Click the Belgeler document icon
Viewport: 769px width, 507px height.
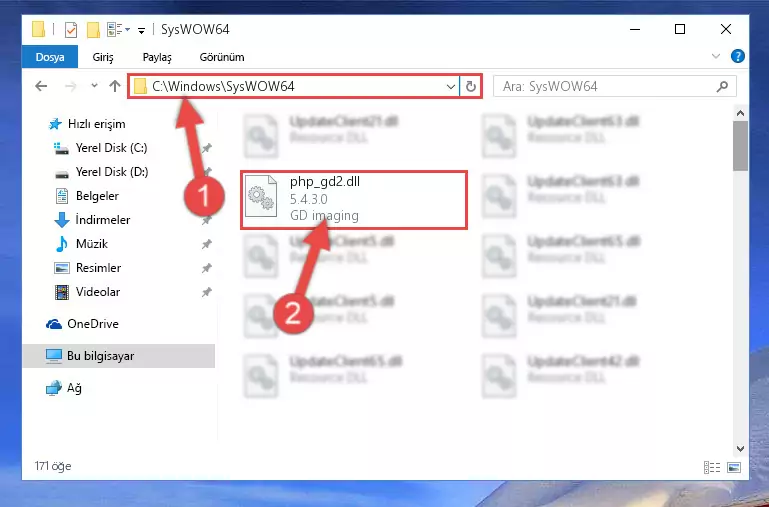point(62,196)
